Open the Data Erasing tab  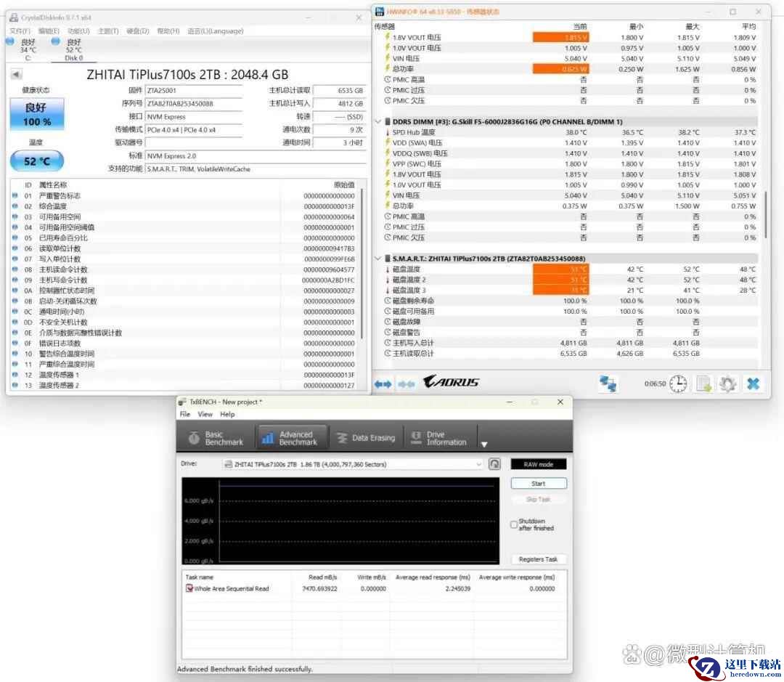365,438
